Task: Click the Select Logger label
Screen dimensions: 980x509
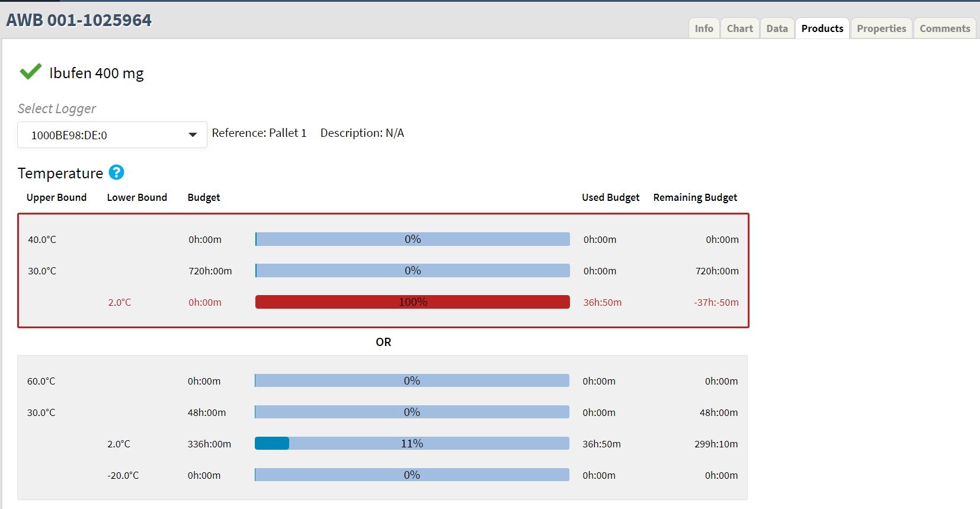Action: pos(57,108)
